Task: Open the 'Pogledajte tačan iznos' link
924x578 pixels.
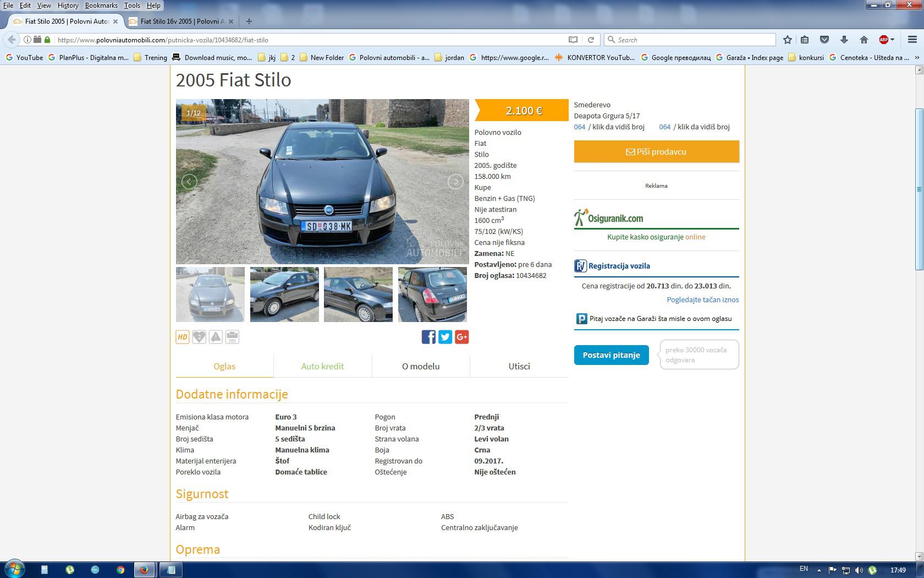Action: click(x=702, y=299)
